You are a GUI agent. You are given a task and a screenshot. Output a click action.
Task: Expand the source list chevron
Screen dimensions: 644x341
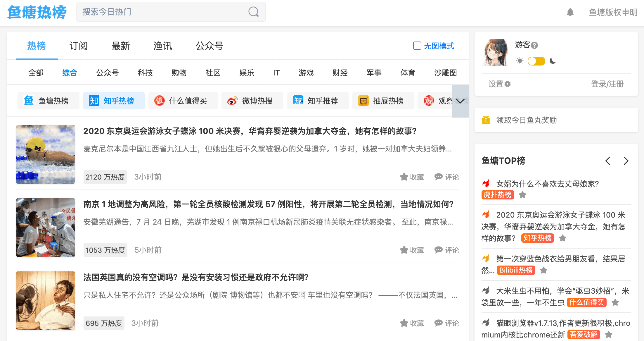(x=460, y=101)
